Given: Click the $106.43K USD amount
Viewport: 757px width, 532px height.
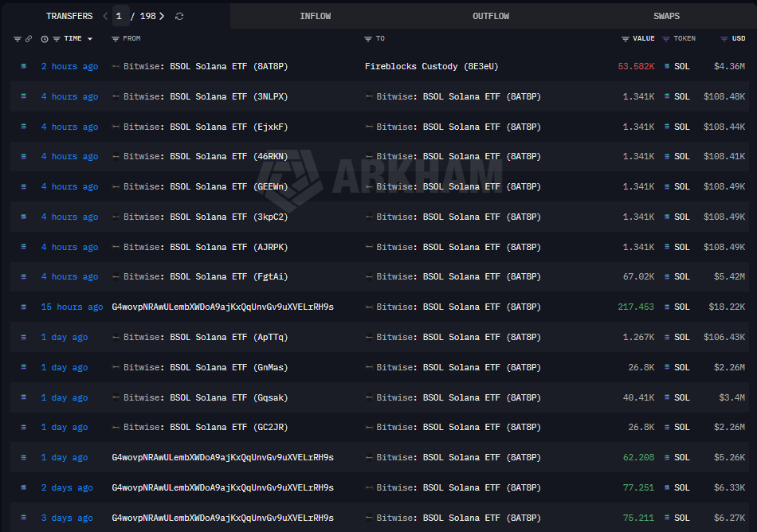Looking at the screenshot, I should pyautogui.click(x=724, y=337).
